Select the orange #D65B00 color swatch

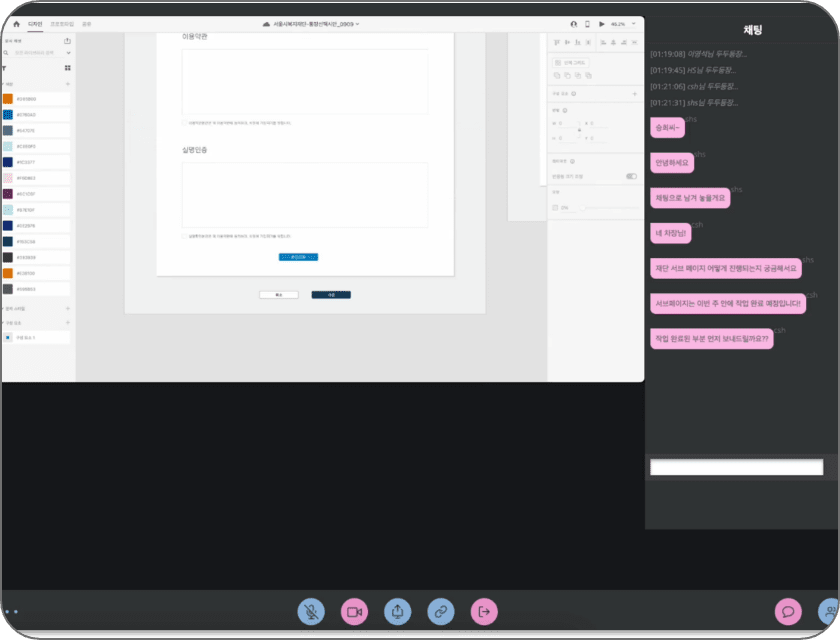pos(8,99)
